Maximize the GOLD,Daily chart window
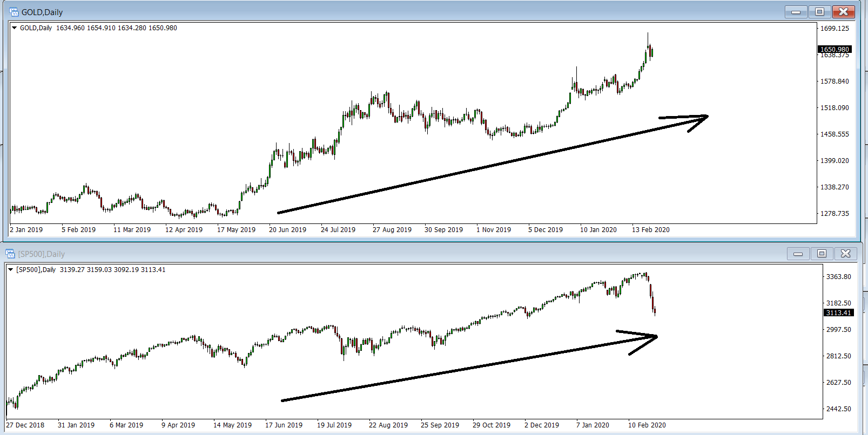The height and width of the screenshot is (435, 868). pos(819,12)
